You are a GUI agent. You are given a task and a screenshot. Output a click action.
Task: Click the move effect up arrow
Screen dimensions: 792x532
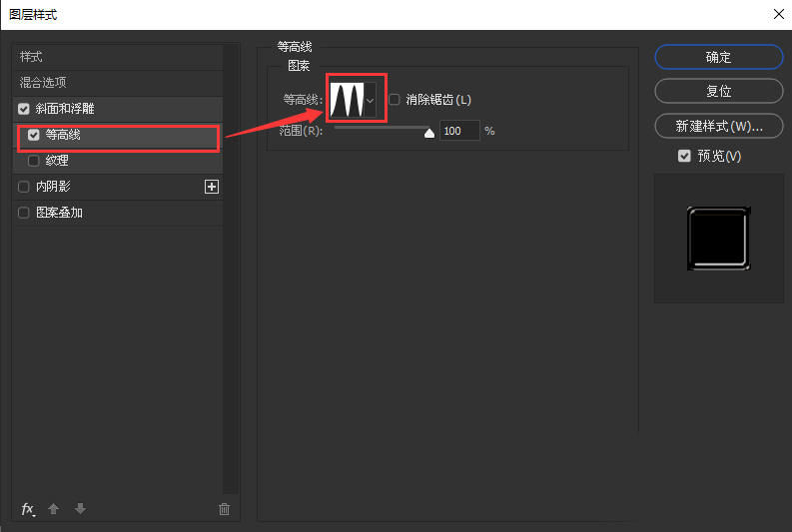click(54, 509)
